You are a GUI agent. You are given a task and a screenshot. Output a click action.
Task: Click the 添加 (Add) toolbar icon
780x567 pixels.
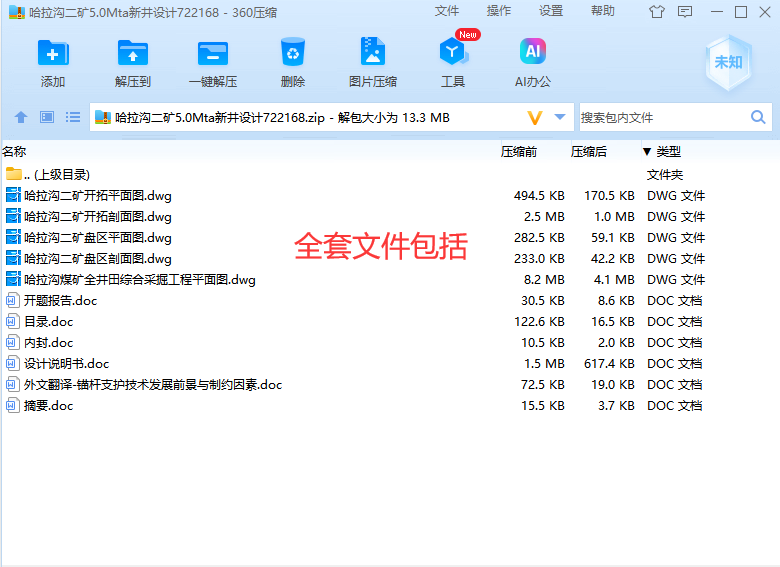click(53, 53)
